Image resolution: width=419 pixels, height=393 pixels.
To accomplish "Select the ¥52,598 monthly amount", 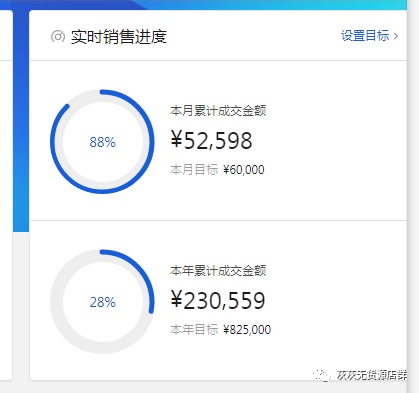I will tap(211, 140).
